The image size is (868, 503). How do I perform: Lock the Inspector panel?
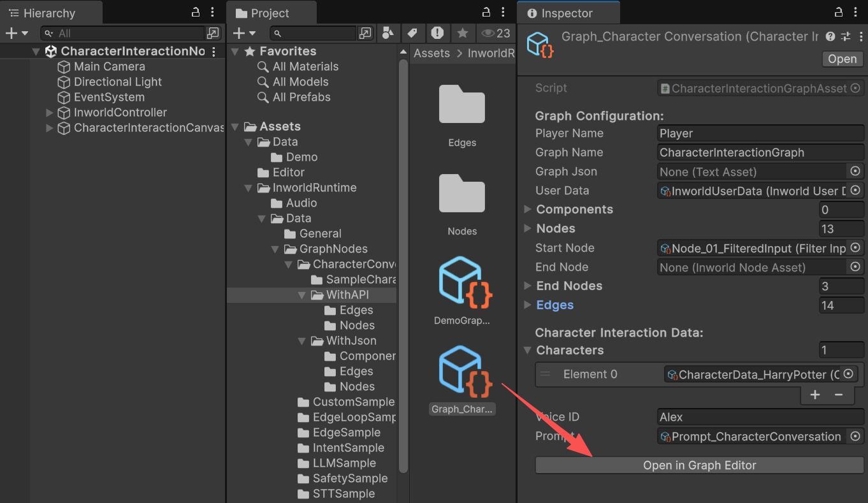837,12
